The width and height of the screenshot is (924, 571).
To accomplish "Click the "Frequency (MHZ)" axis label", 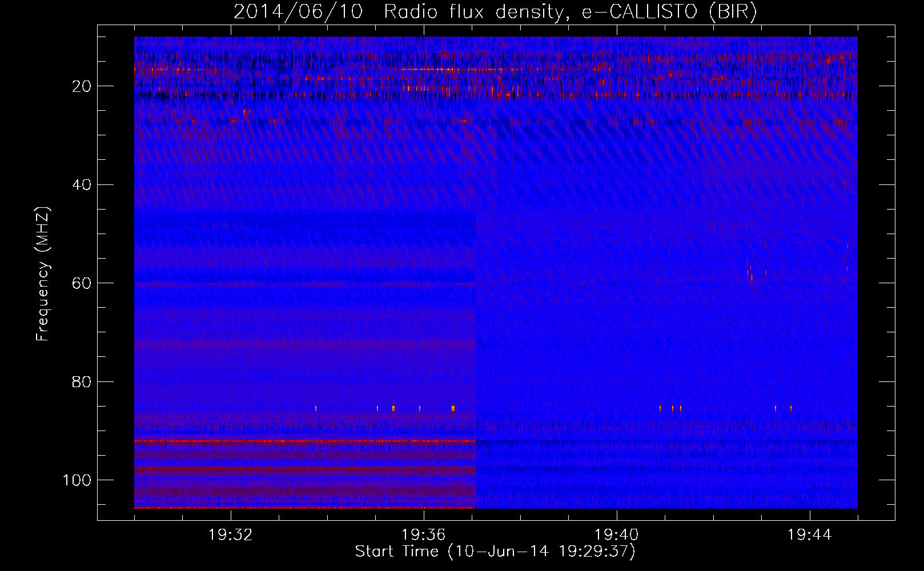I will [x=43, y=274].
